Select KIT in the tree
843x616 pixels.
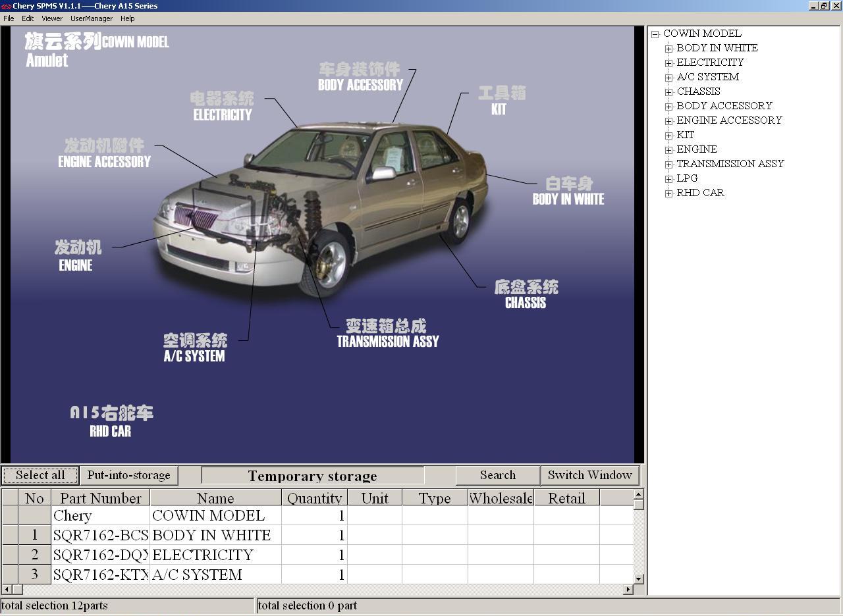click(x=686, y=135)
